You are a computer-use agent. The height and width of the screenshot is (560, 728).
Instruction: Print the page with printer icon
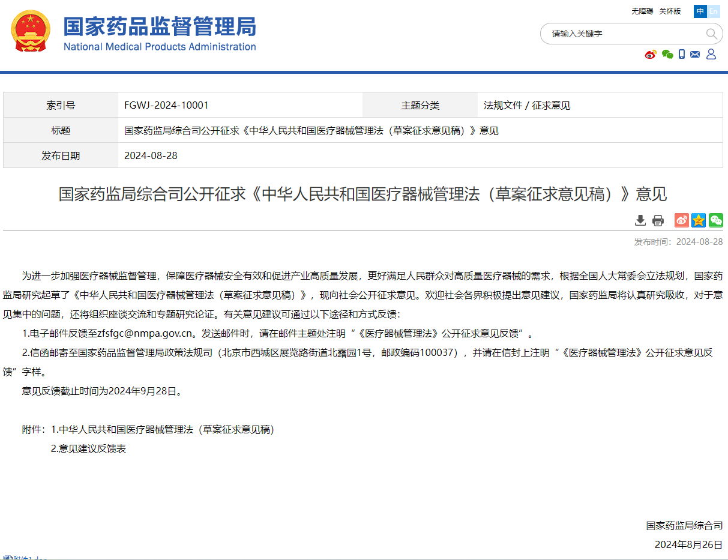pyautogui.click(x=658, y=220)
